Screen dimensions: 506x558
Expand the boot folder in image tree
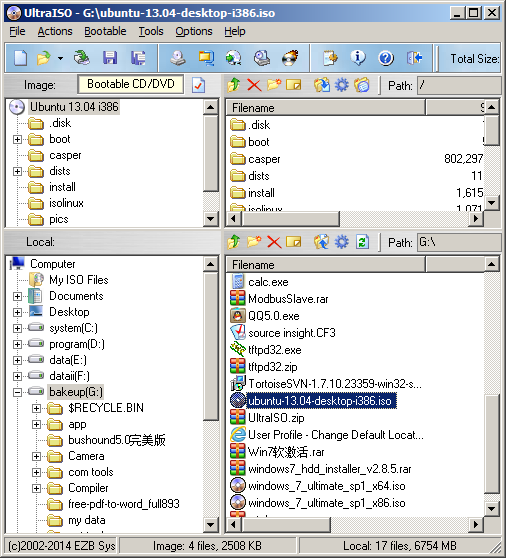[17, 140]
